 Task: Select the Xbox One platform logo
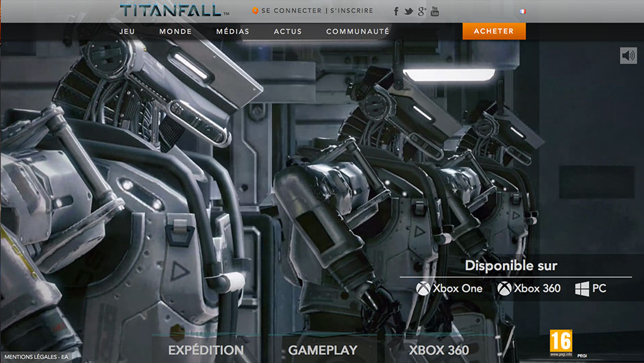(449, 288)
